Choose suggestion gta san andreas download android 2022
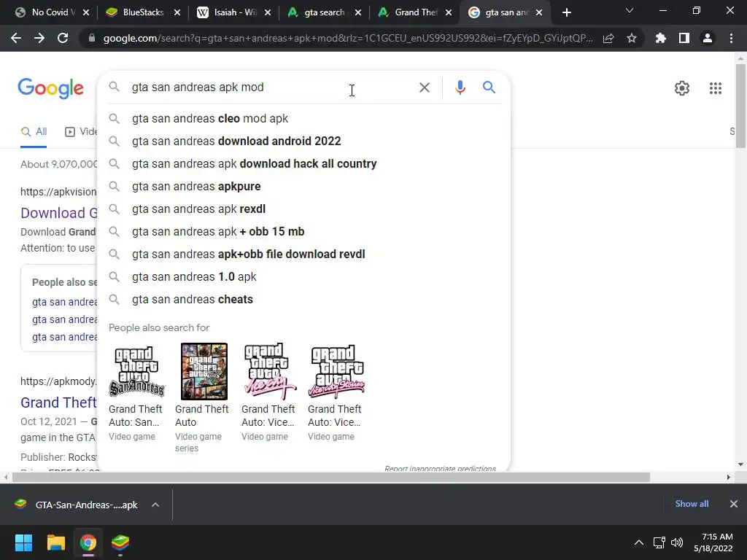The height and width of the screenshot is (560, 747). 303,141
